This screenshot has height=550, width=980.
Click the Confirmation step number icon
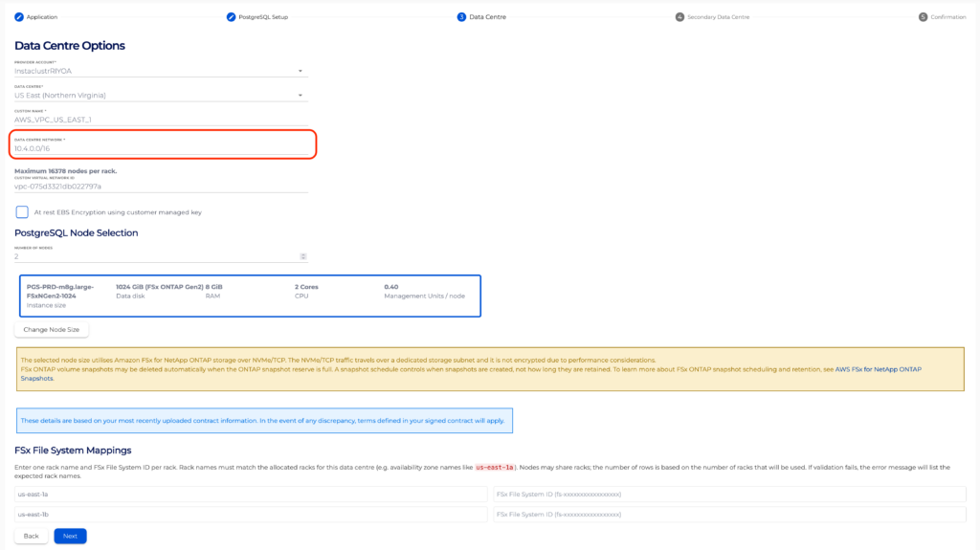point(923,17)
